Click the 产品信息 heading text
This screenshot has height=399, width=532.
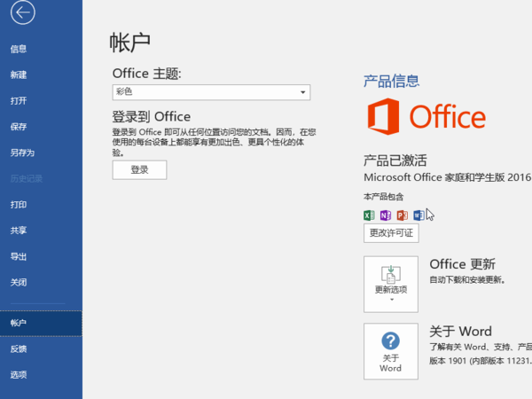[x=392, y=81]
